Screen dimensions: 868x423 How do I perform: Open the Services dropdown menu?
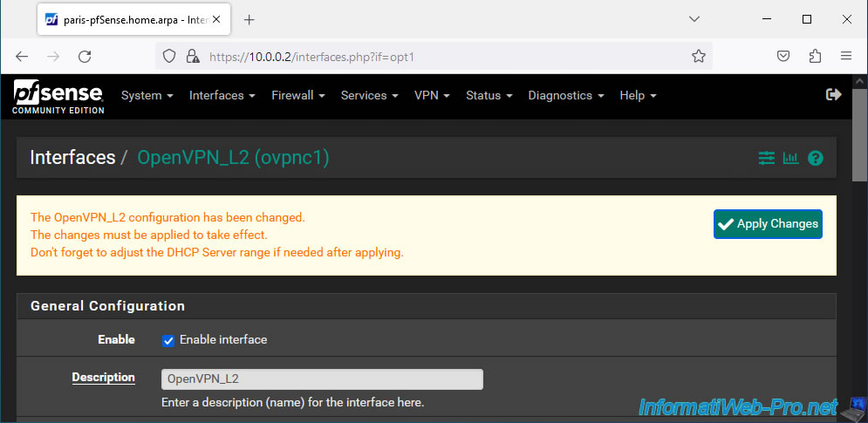point(370,95)
